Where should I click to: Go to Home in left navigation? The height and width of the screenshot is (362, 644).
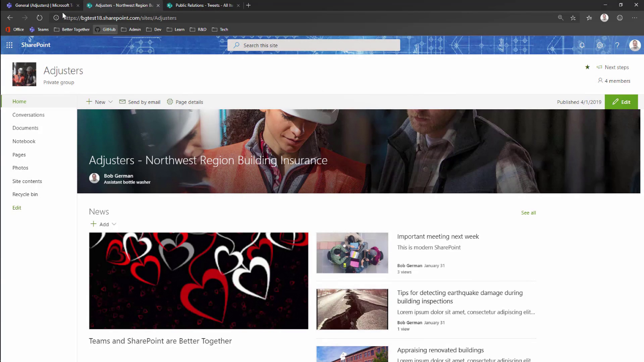pyautogui.click(x=19, y=102)
